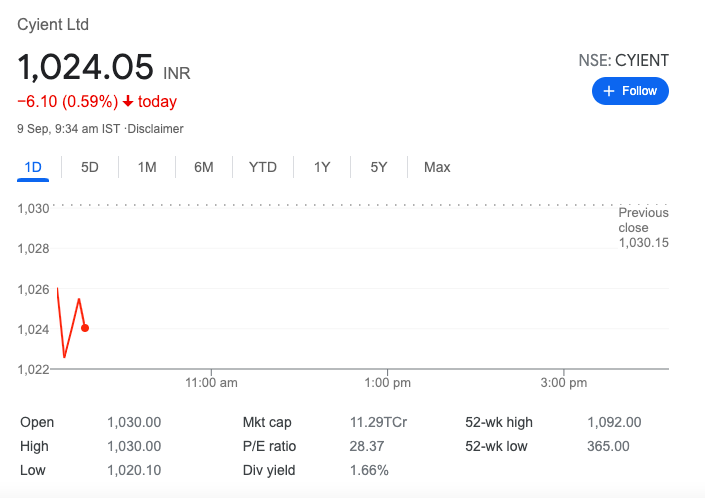Image resolution: width=705 pixels, height=498 pixels.
Task: Click the Follow button
Action: click(630, 91)
